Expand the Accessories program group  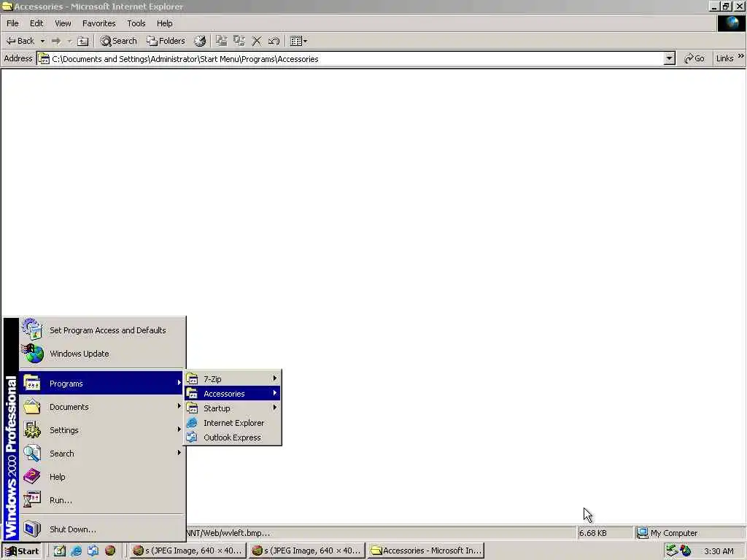coord(233,394)
